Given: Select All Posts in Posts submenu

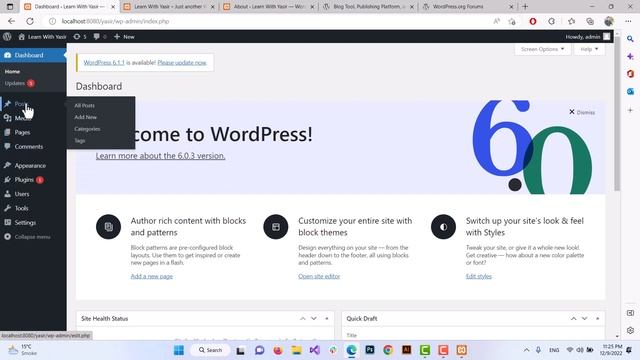Looking at the screenshot, I should coord(84,105).
